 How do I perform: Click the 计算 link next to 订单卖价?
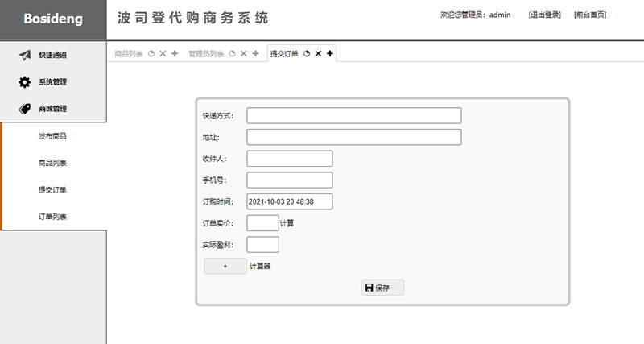click(287, 223)
